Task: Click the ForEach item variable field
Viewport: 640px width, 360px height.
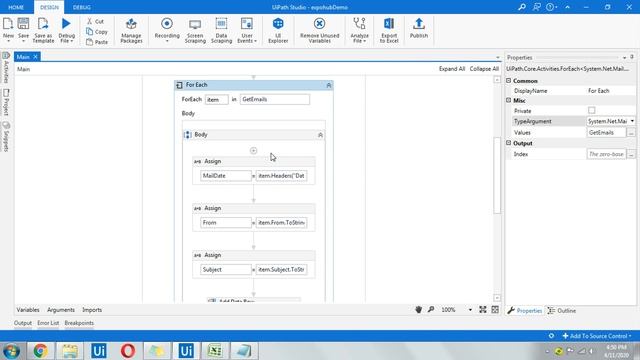Action: click(216, 100)
